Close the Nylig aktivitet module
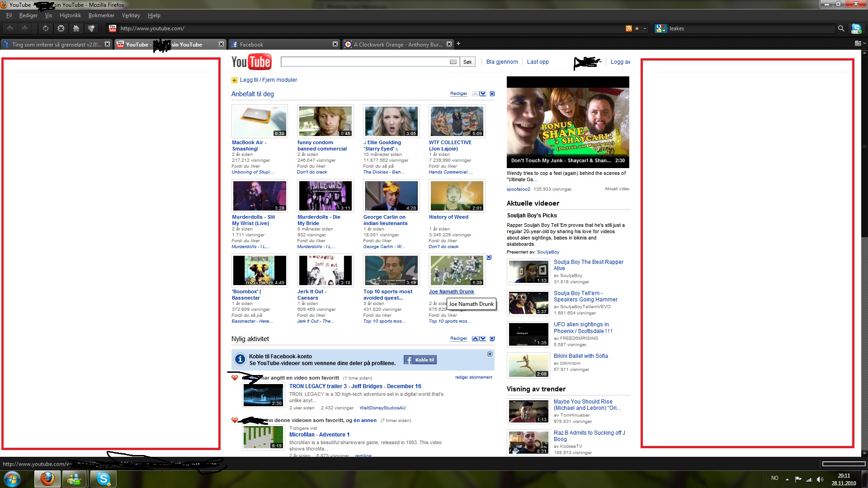 [x=492, y=338]
